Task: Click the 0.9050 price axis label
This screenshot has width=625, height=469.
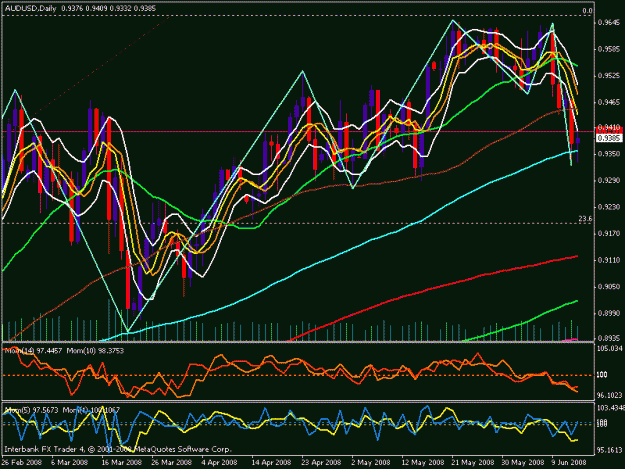Action: [609, 287]
